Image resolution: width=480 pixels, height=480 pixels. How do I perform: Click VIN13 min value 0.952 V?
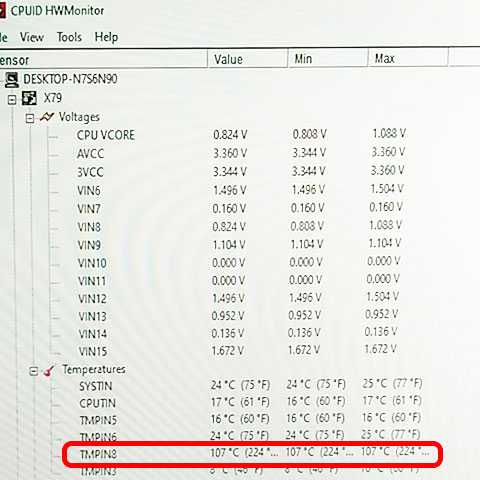click(x=304, y=315)
